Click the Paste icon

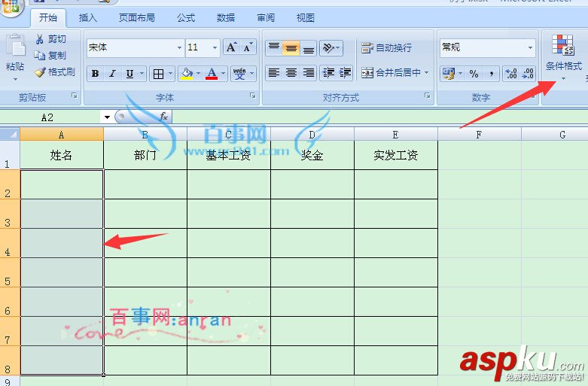(16, 46)
